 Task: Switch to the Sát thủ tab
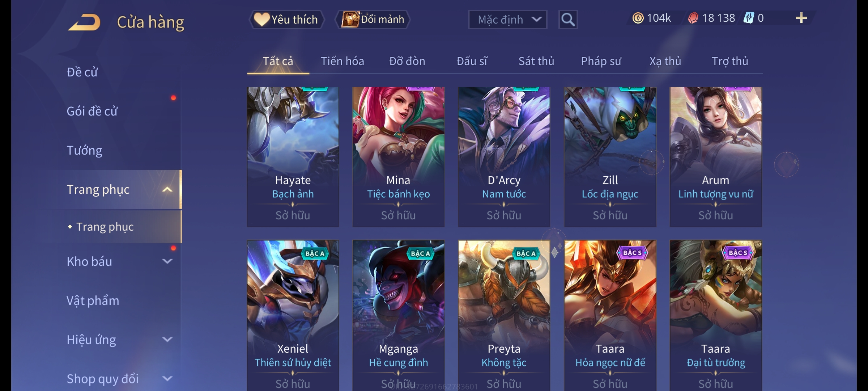tap(536, 61)
